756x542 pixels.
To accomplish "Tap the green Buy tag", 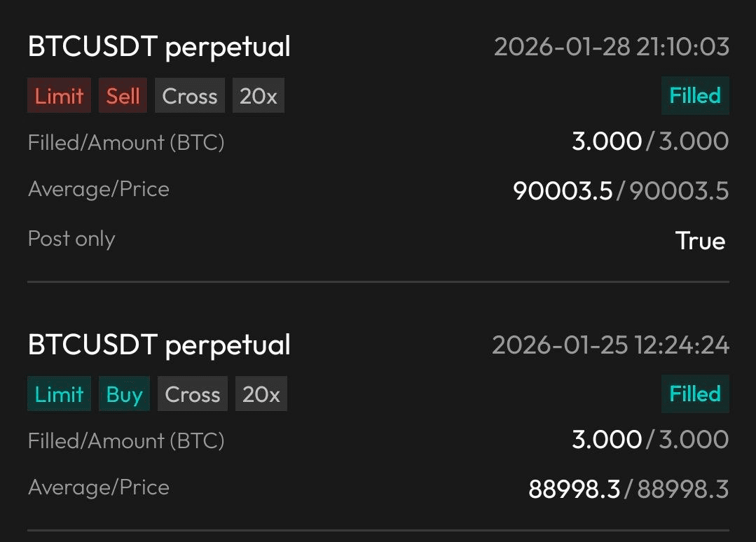I will coord(124,394).
